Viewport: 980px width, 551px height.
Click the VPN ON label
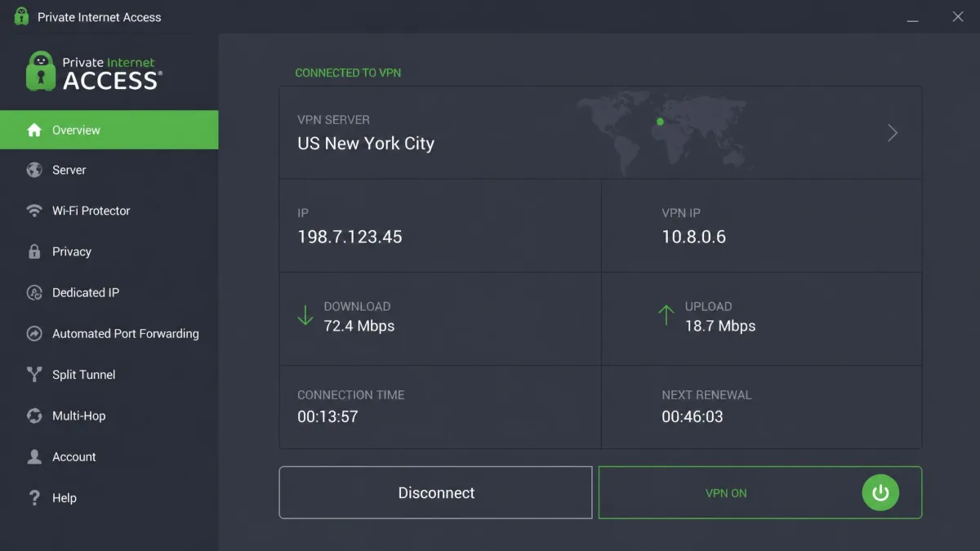point(726,493)
